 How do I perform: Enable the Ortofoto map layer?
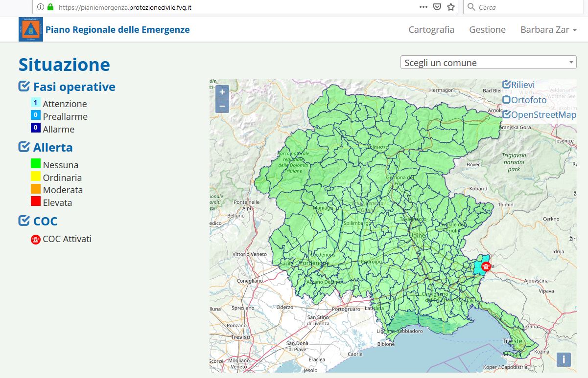507,100
